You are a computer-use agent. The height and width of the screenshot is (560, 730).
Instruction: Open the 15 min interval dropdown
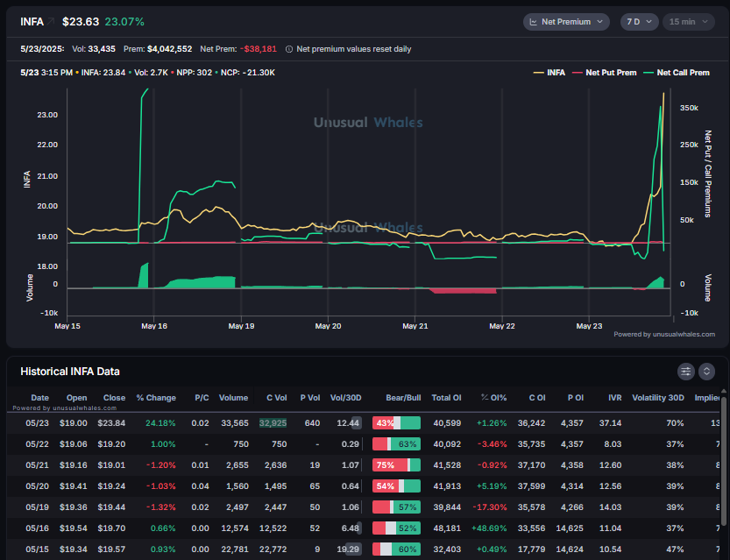pos(689,22)
